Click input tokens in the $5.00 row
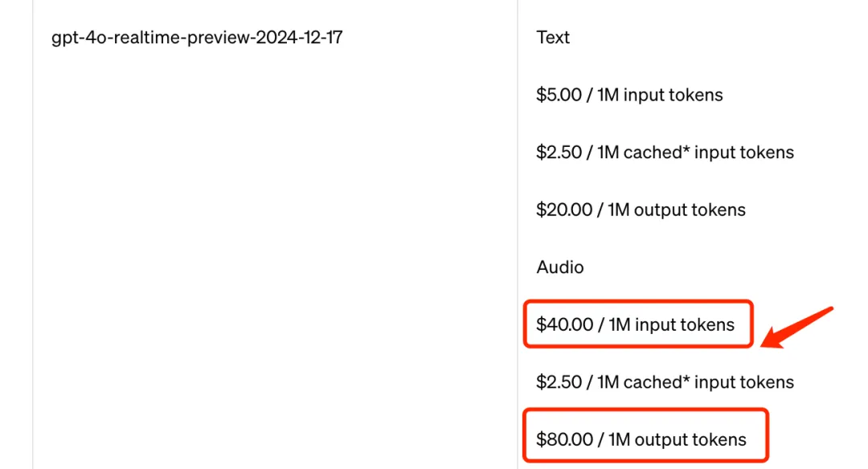The height and width of the screenshot is (469, 868). point(674,95)
